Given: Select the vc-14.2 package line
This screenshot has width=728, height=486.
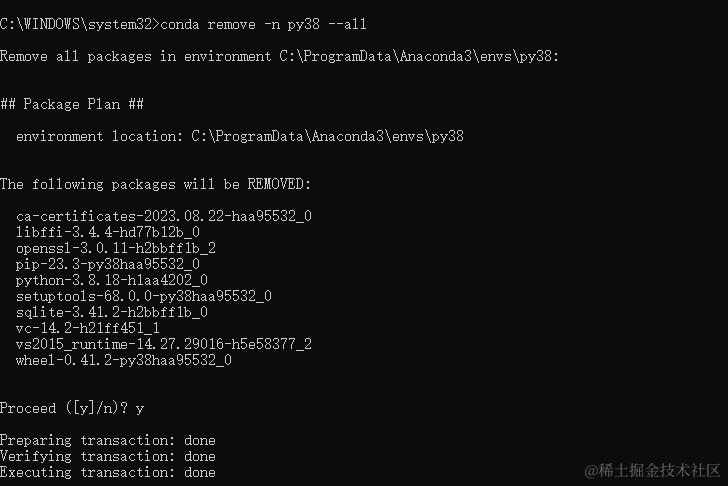Looking at the screenshot, I should click(x=88, y=328).
